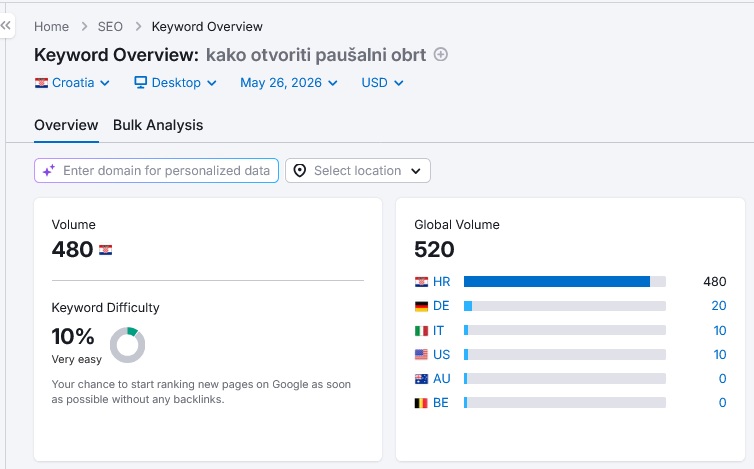Viewport: 754px width, 469px height.
Task: Open Select location dropdown
Action: [x=358, y=171]
